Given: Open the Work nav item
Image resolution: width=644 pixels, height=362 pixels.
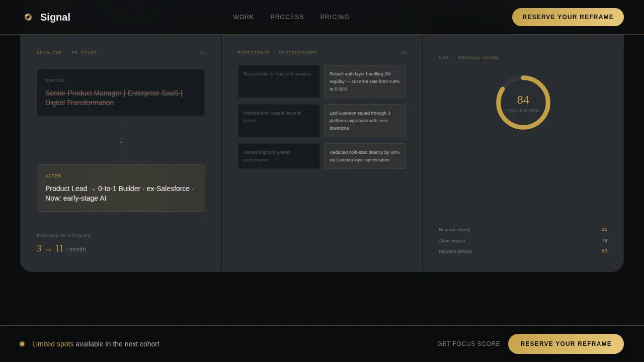Looking at the screenshot, I should tap(244, 17).
